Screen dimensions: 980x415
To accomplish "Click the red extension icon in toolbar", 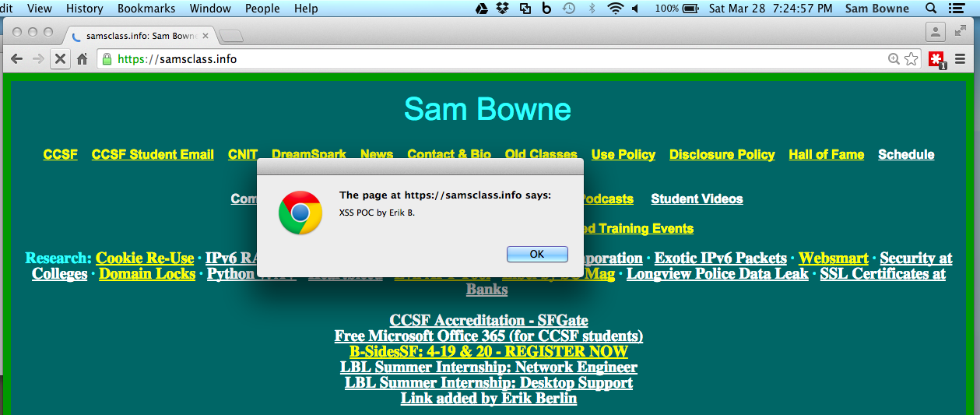I will click(936, 59).
